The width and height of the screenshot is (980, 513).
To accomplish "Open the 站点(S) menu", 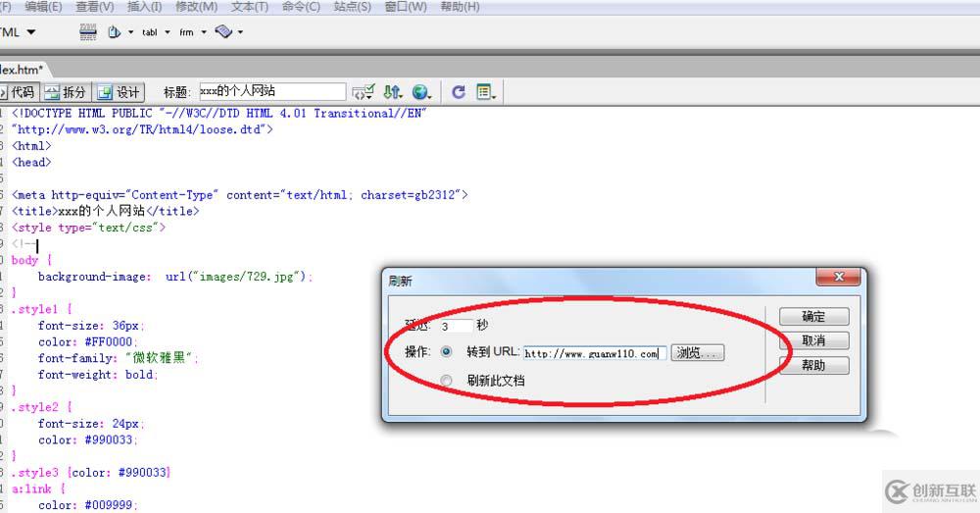I will pyautogui.click(x=352, y=7).
